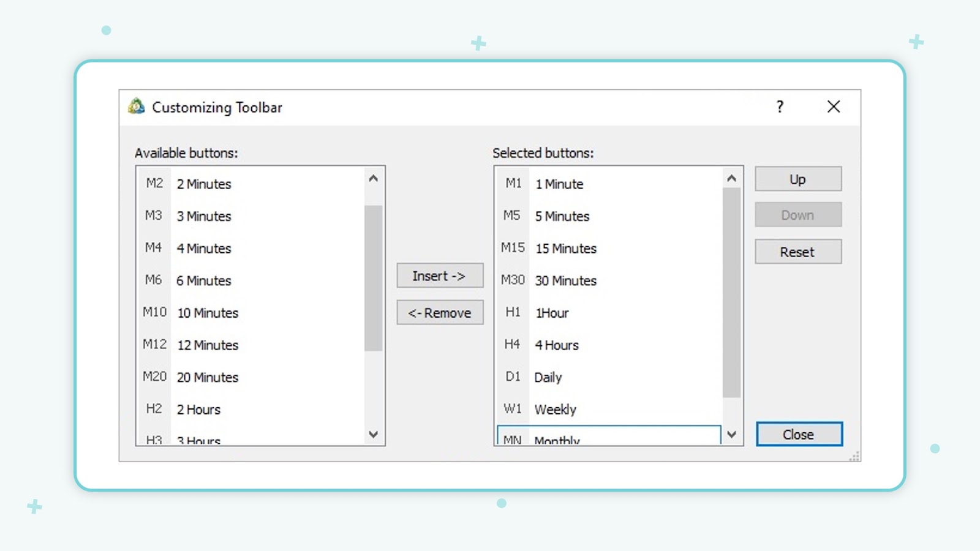Click down arrow of Selected buttons scrollbar
Viewport: 980px width, 551px height.
(x=731, y=434)
